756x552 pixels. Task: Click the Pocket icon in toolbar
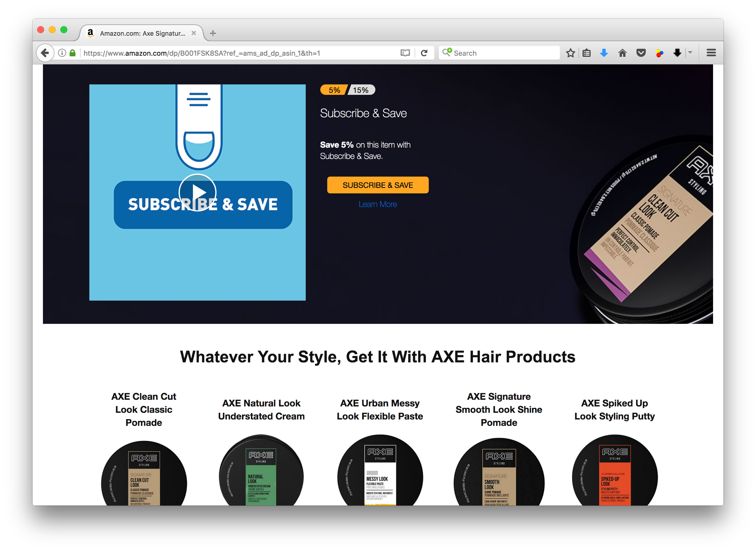coord(641,53)
